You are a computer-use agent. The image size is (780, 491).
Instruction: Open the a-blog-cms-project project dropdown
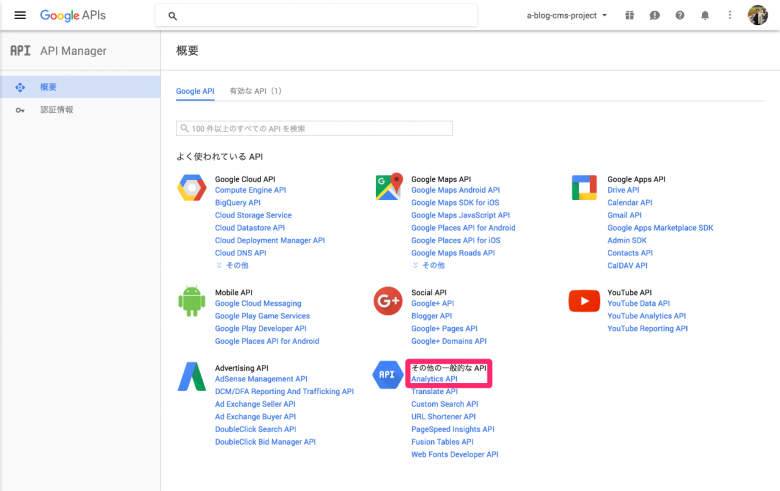[x=567, y=15]
